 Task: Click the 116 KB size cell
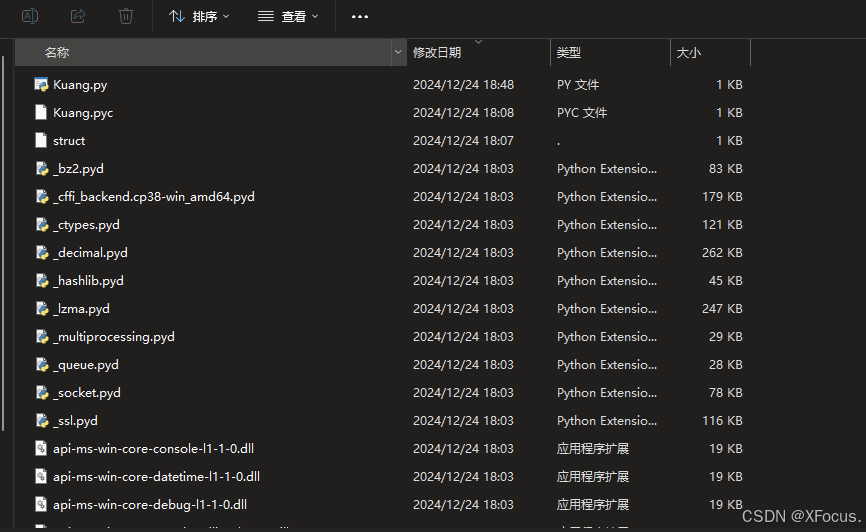(x=722, y=420)
